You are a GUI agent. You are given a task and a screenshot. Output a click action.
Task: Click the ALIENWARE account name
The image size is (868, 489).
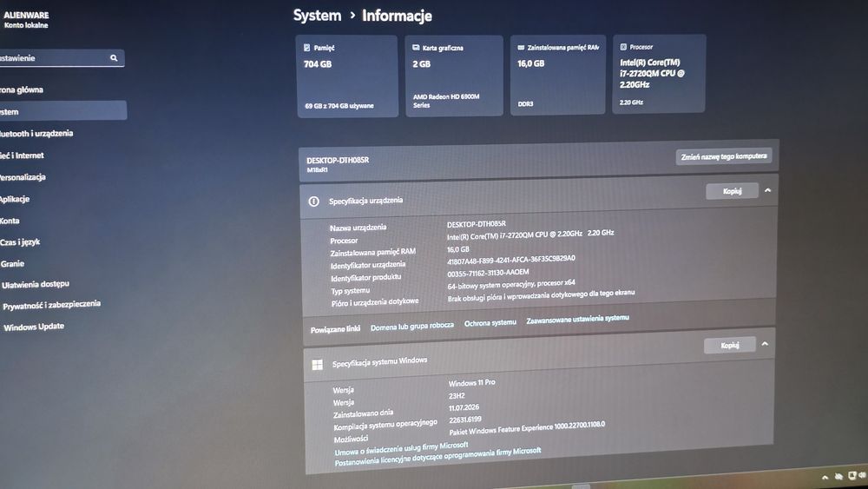click(26, 15)
